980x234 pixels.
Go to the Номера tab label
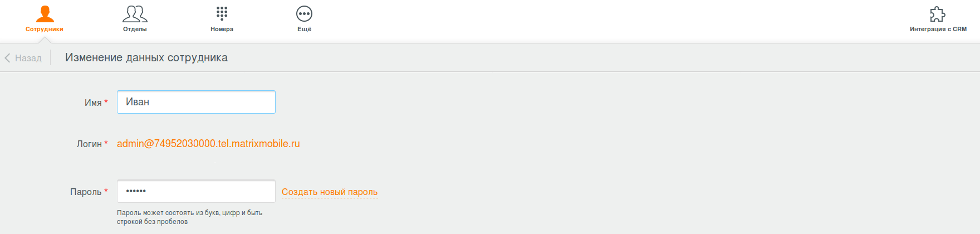click(222, 29)
